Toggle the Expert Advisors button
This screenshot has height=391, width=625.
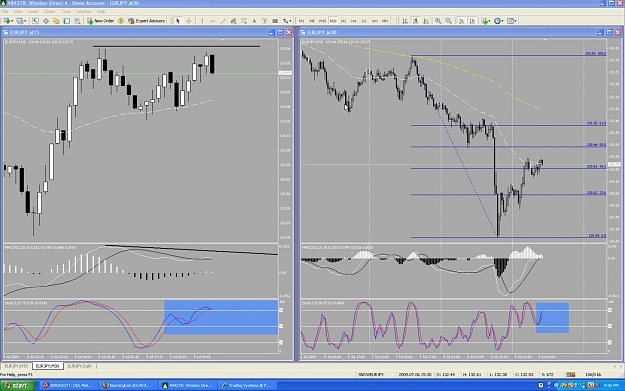146,21
